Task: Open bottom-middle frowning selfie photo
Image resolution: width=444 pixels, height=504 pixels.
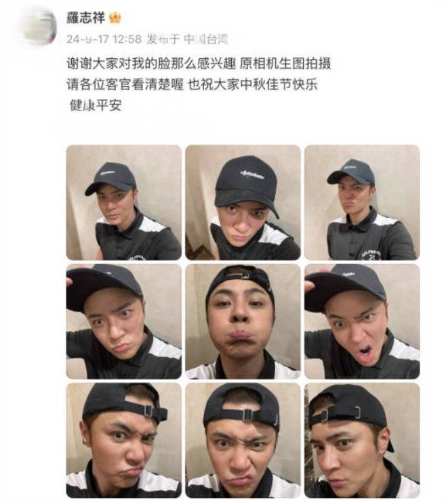Action: [x=243, y=440]
